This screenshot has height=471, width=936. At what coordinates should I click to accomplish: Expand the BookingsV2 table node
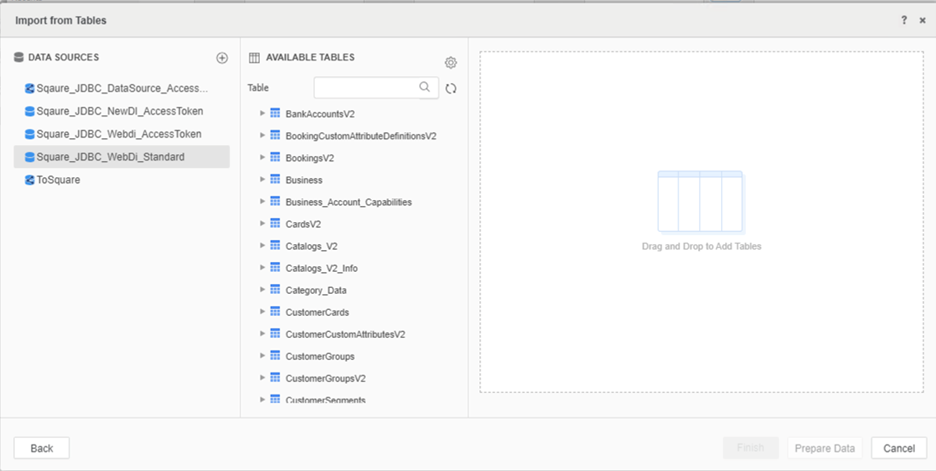tap(263, 158)
